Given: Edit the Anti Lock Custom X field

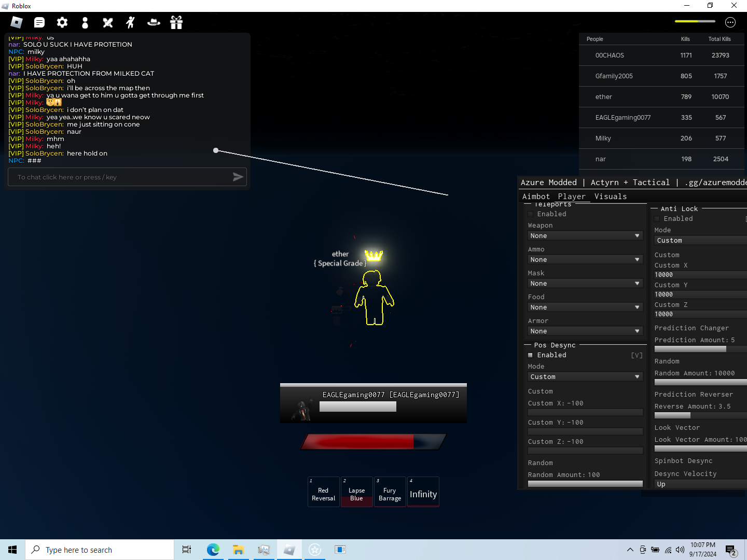Looking at the screenshot, I should (x=700, y=275).
